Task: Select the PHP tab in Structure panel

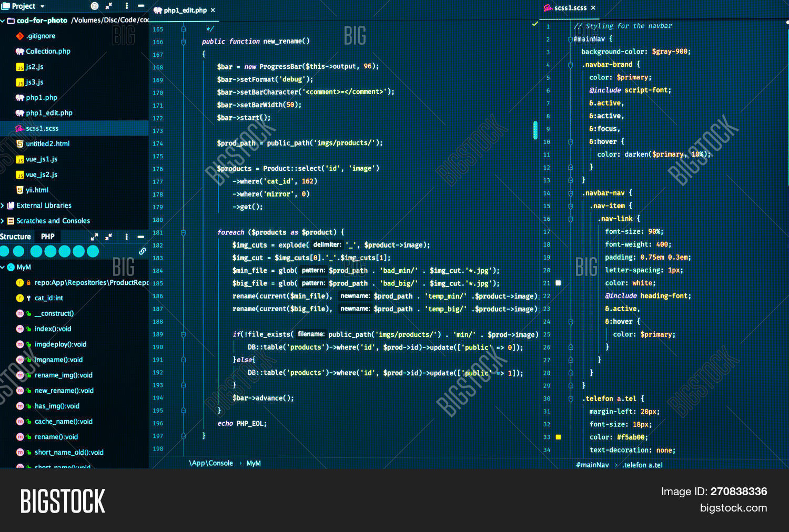Action: [x=48, y=237]
